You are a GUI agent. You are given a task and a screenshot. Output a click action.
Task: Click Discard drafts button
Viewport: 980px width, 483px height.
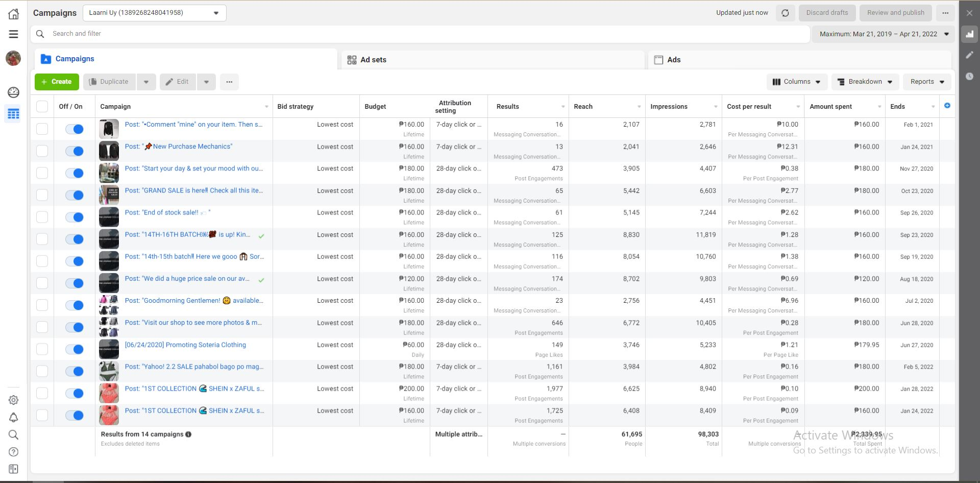tap(827, 13)
